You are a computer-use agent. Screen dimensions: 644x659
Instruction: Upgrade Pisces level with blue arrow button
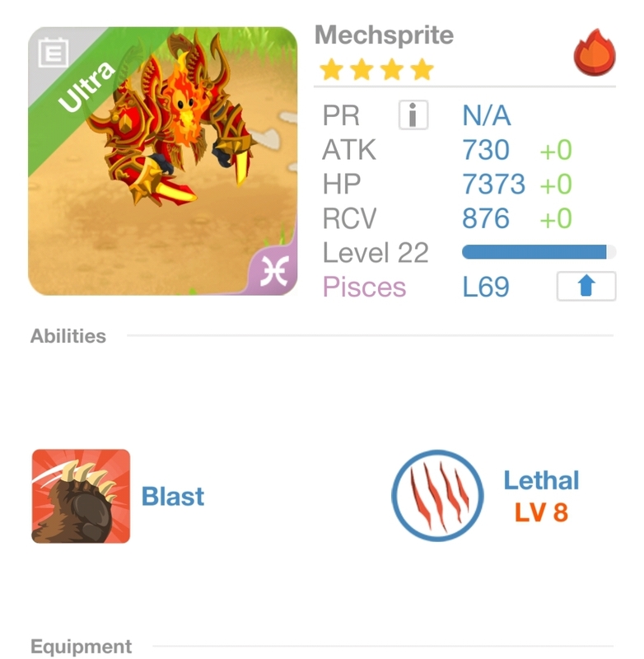[x=586, y=286]
